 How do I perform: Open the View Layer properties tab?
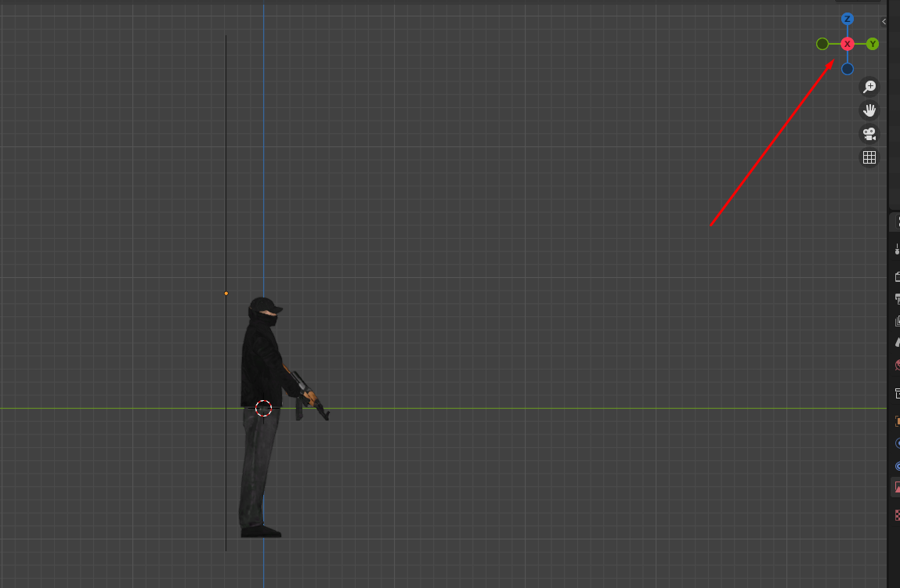[x=897, y=321]
